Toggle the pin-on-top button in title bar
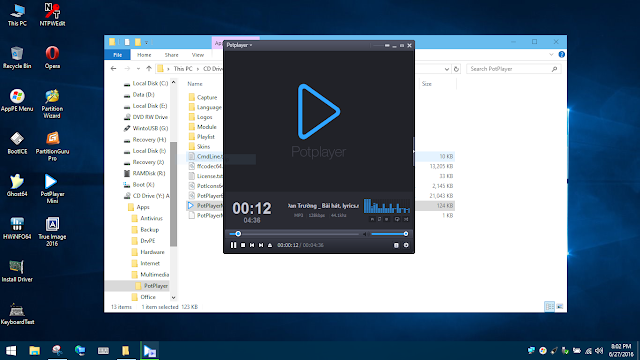 pos(387,45)
